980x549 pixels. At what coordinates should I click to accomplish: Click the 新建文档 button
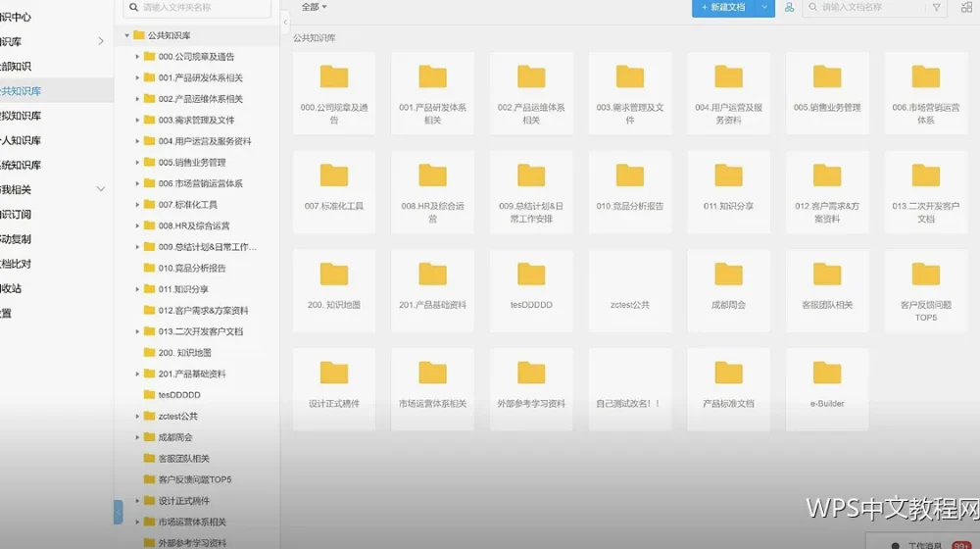tap(724, 8)
